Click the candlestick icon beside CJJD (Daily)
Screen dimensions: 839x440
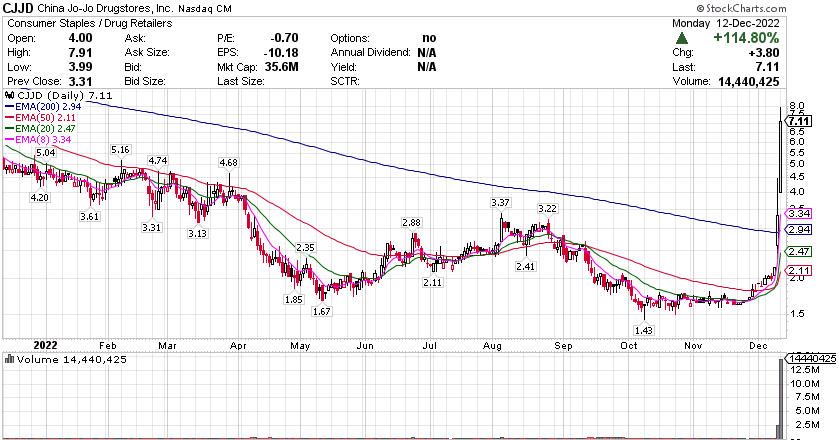click(9, 95)
